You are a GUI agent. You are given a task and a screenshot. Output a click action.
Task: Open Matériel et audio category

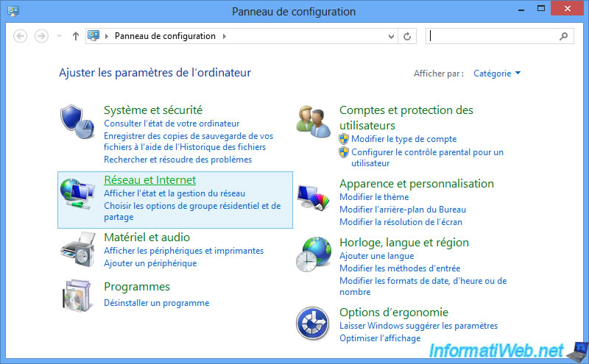pyautogui.click(x=147, y=238)
